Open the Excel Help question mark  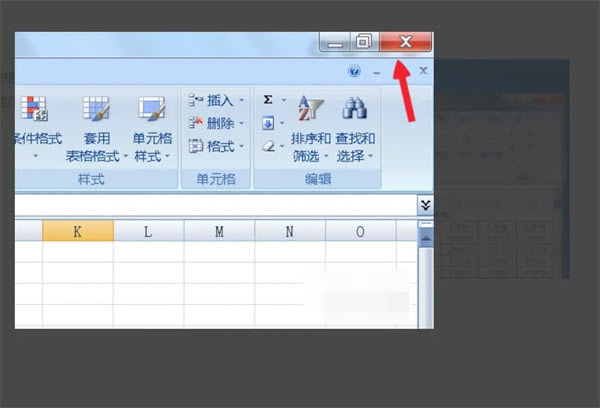click(354, 71)
